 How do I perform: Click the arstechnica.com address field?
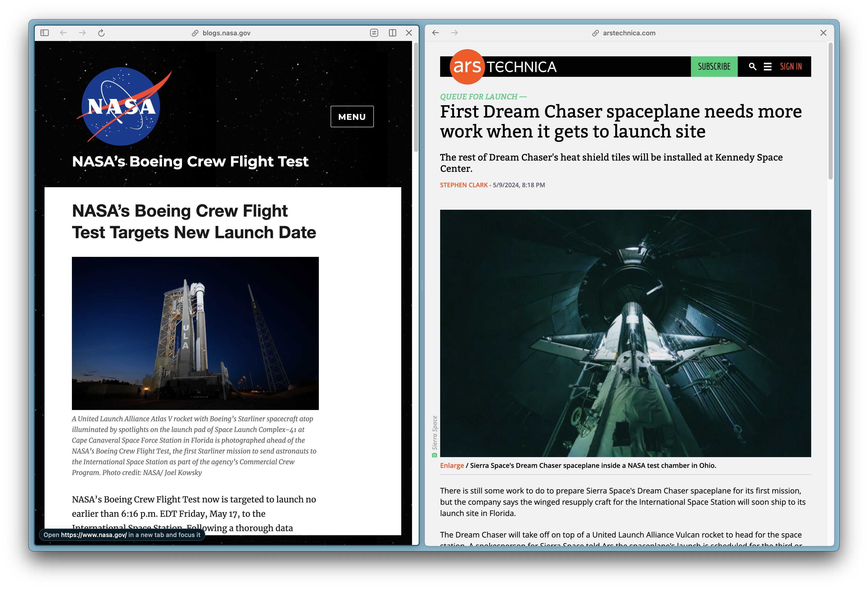pyautogui.click(x=629, y=33)
